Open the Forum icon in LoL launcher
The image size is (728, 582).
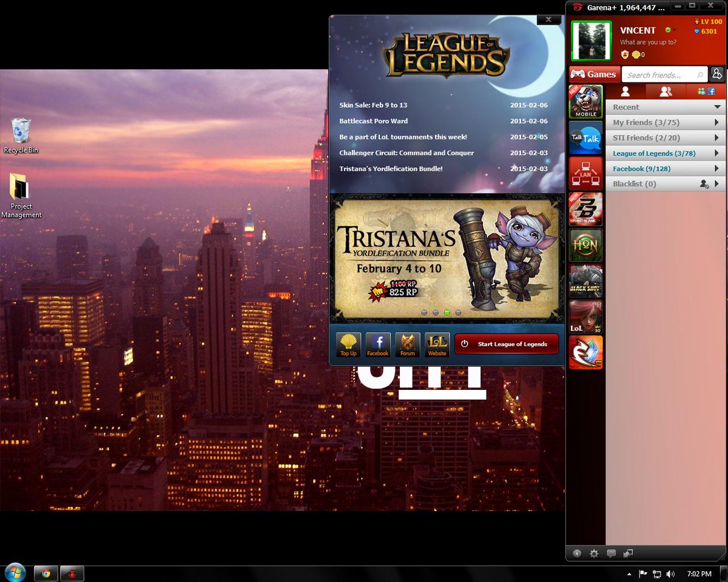click(x=407, y=344)
